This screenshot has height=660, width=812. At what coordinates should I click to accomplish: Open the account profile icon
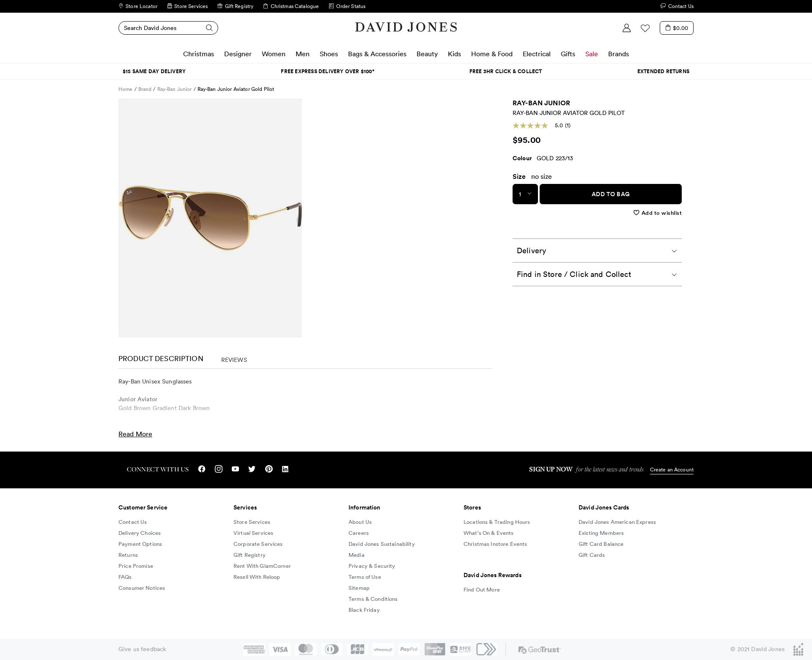click(x=626, y=28)
